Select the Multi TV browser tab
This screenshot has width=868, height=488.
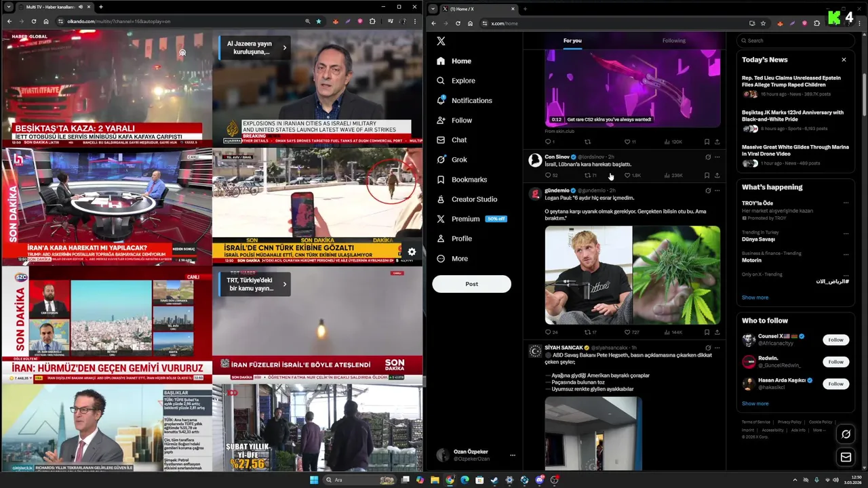(x=54, y=7)
